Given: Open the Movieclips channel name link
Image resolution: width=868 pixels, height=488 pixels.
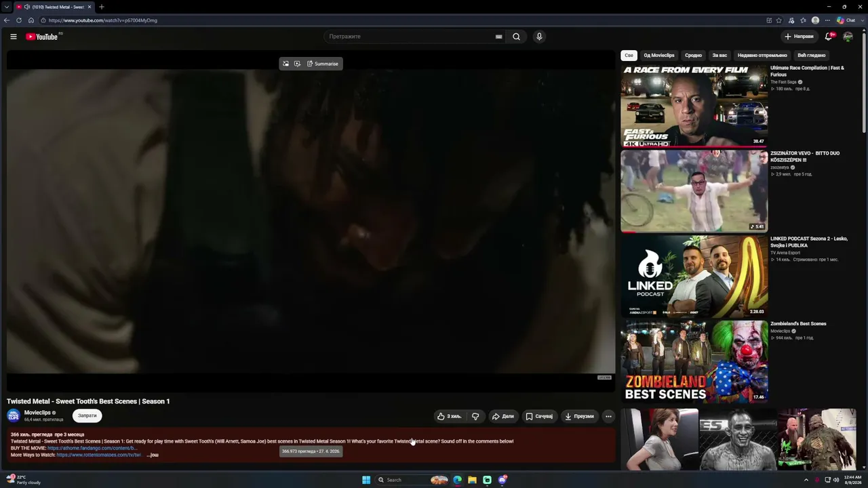Looking at the screenshot, I should pyautogui.click(x=37, y=413).
